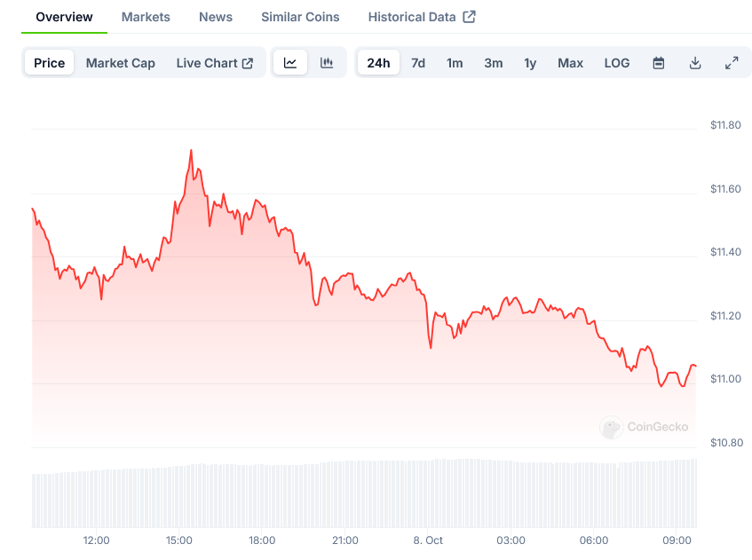Image resolution: width=752 pixels, height=560 pixels.
Task: Toggle LOG scale on chart
Action: point(617,63)
